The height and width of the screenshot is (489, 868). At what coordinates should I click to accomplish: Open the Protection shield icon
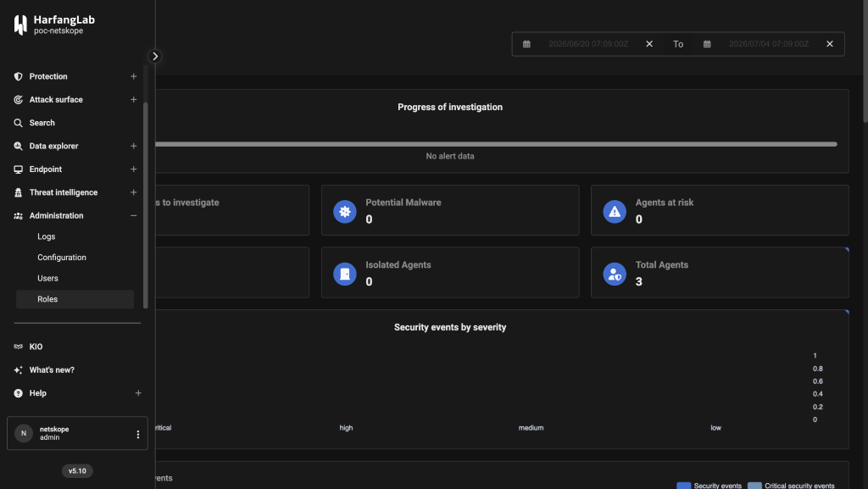19,76
